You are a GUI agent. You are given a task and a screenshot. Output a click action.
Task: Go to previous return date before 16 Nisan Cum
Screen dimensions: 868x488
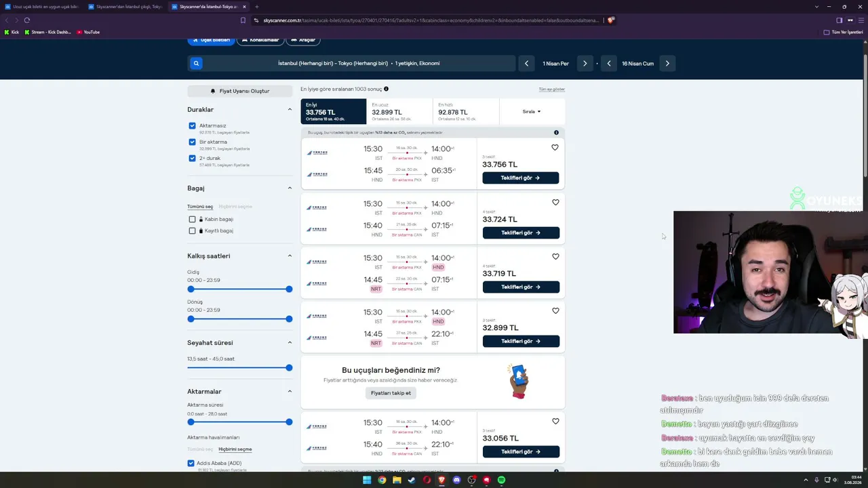point(609,64)
